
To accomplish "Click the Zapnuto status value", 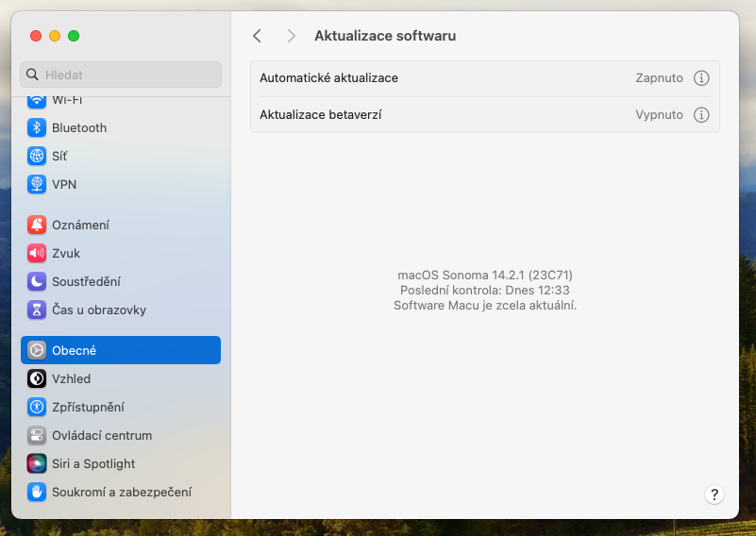I will click(659, 78).
